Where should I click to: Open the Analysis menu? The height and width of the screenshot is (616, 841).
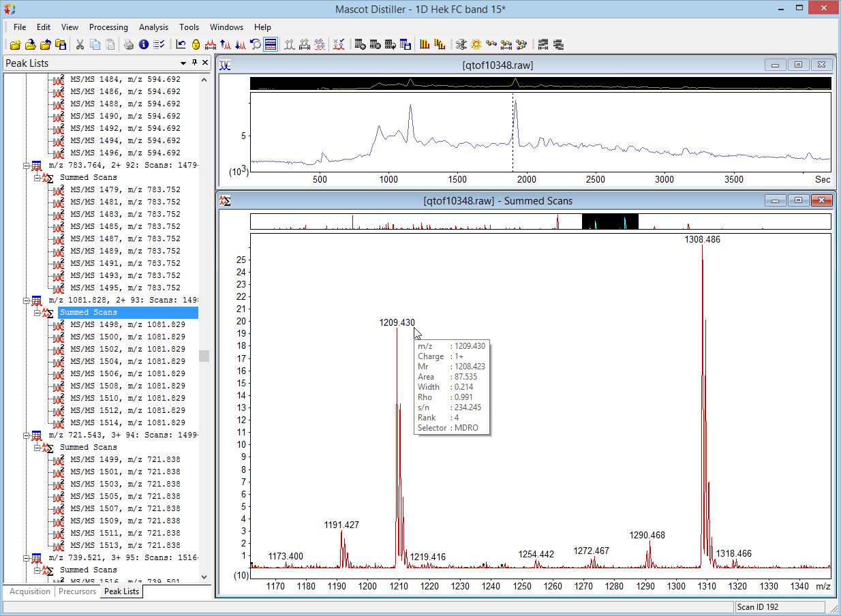(153, 27)
